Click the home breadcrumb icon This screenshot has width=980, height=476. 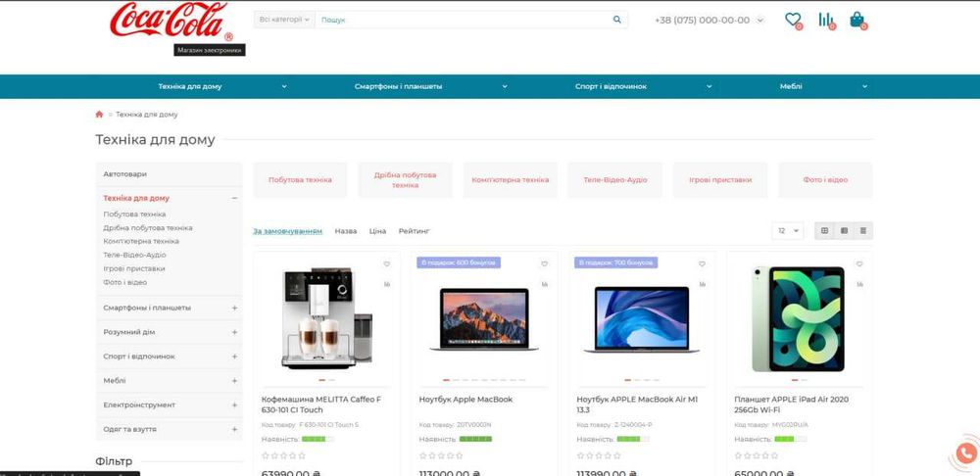point(99,115)
